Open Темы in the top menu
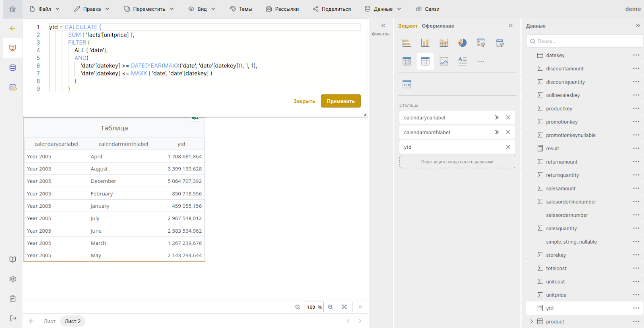This screenshot has width=644, height=328. coord(241,9)
